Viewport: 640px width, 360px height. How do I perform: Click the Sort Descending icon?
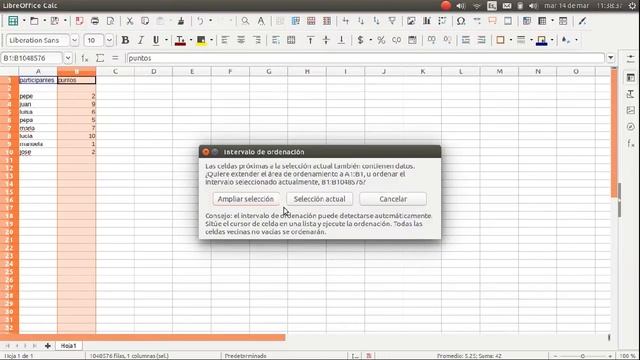click(x=376, y=21)
